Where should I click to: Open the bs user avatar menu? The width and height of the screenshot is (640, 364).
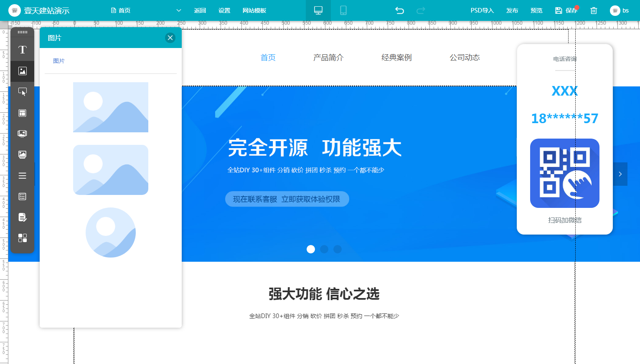point(620,10)
